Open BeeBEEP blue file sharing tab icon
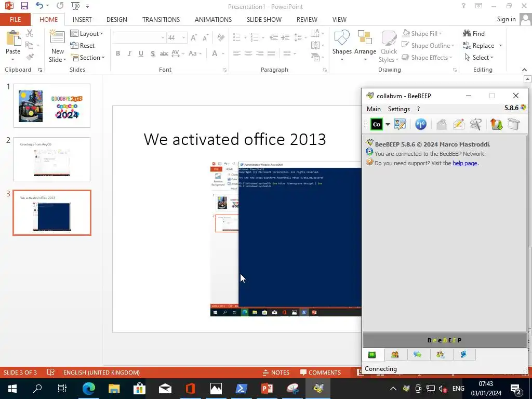 tap(463, 354)
